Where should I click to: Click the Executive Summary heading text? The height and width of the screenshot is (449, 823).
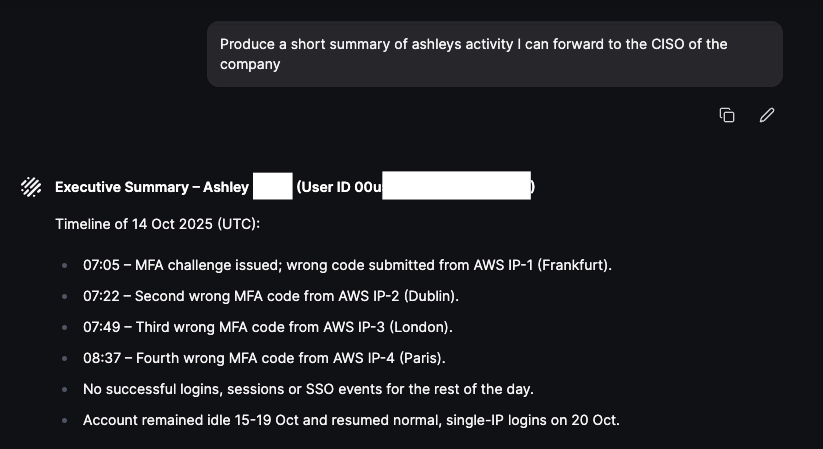click(x=152, y=187)
